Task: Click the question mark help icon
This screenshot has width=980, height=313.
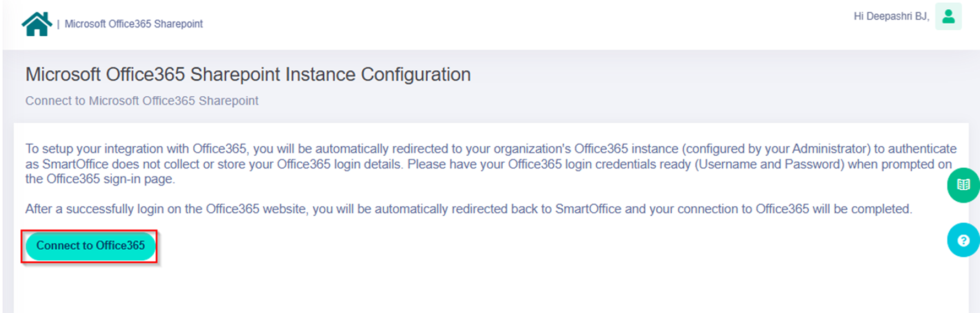Action: pos(963,240)
